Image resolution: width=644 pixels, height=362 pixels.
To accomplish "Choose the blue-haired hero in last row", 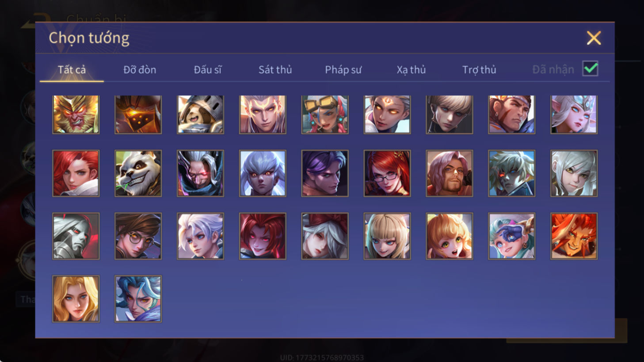I will [138, 299].
